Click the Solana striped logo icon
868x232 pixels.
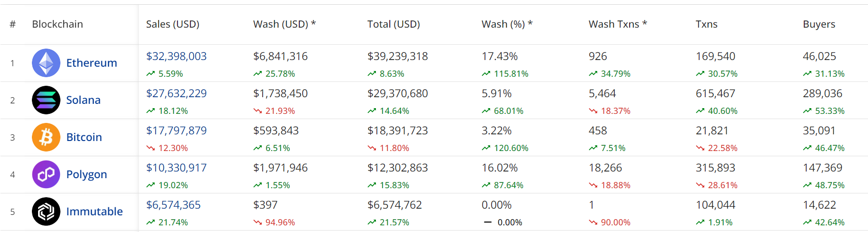coord(46,100)
